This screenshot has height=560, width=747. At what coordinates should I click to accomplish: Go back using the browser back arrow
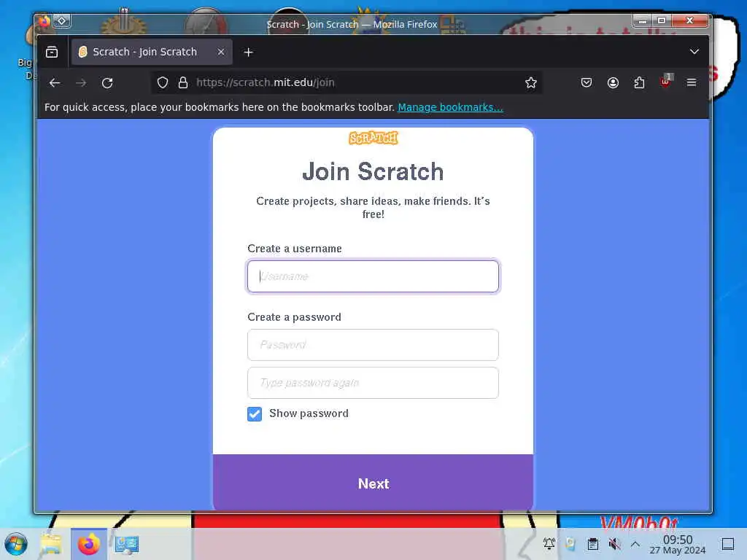coord(55,83)
